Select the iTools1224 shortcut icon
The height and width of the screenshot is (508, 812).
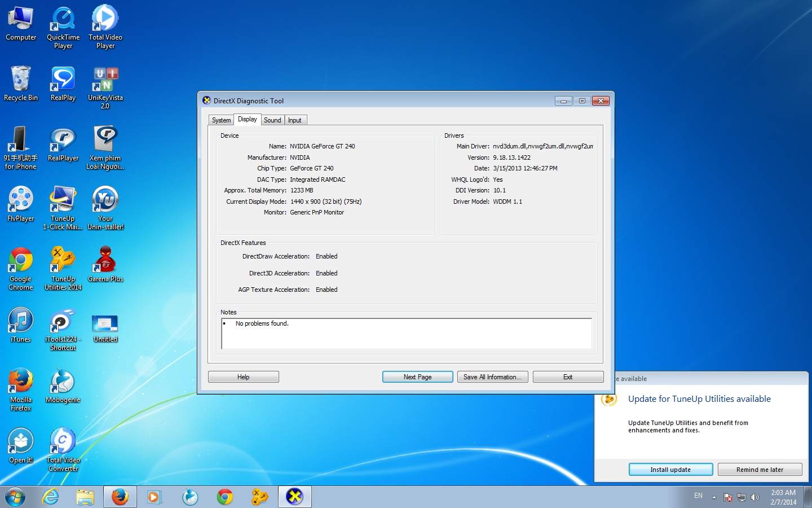63,330
